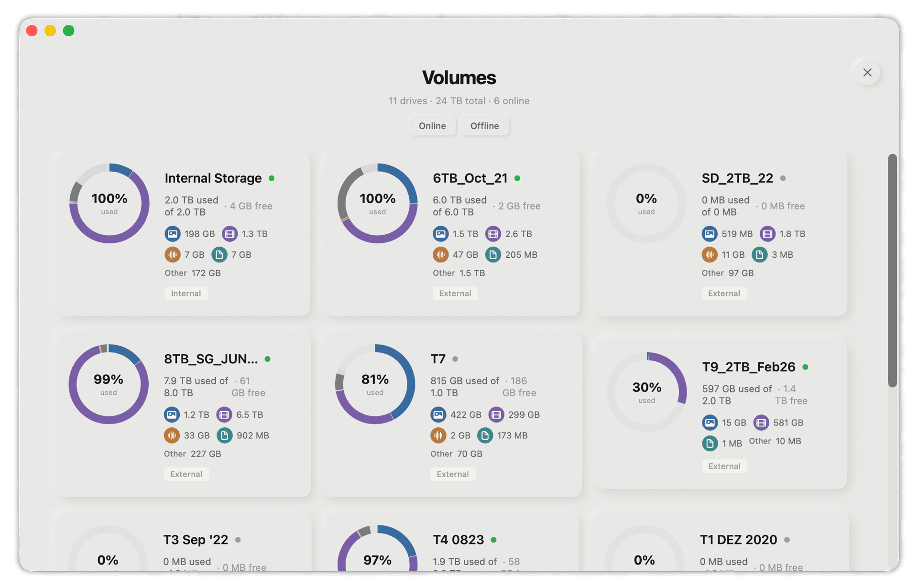Screen dimensions: 918x588
Task: Click the video icon showing 6.5 TB
Action: (224, 414)
